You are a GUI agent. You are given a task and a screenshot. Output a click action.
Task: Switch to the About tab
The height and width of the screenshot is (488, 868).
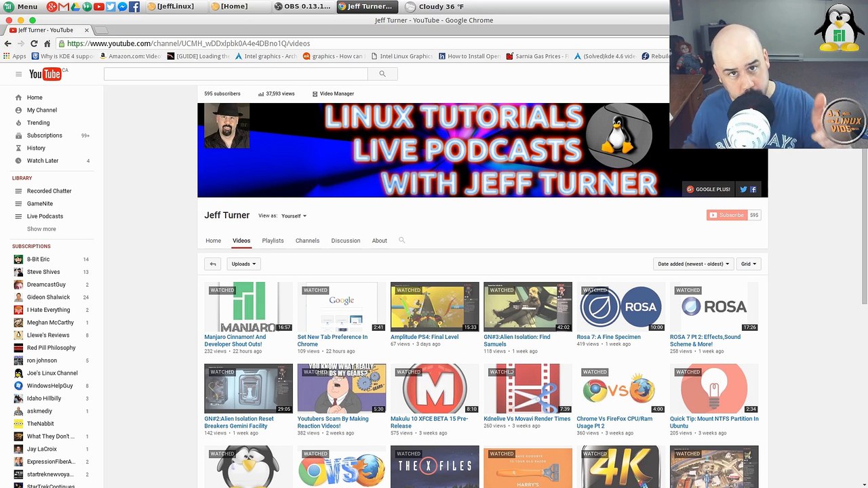click(379, 241)
